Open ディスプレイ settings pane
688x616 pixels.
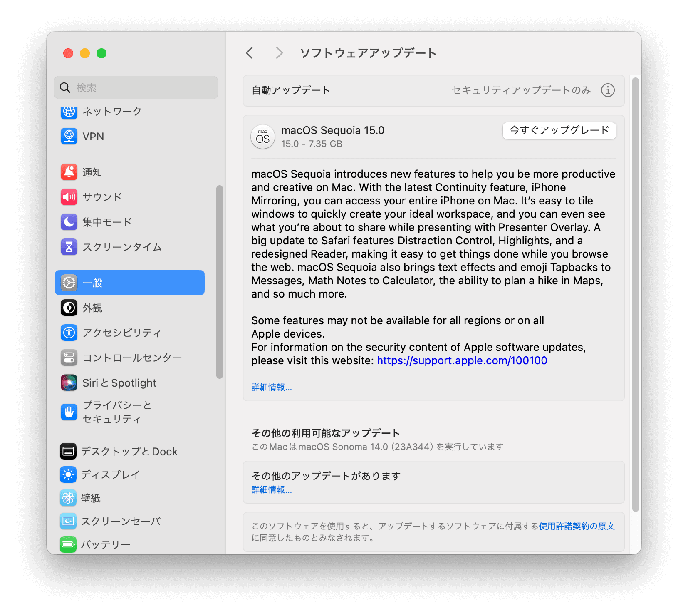pyautogui.click(x=130, y=474)
